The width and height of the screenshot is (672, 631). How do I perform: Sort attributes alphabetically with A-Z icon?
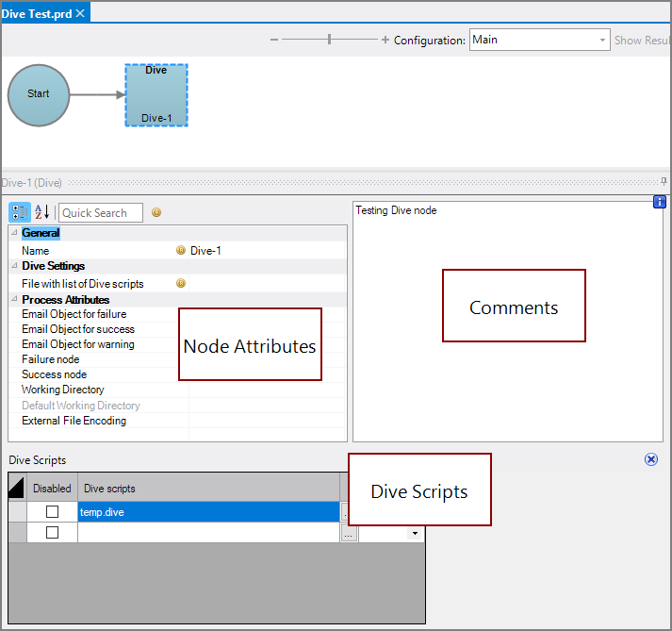click(42, 212)
